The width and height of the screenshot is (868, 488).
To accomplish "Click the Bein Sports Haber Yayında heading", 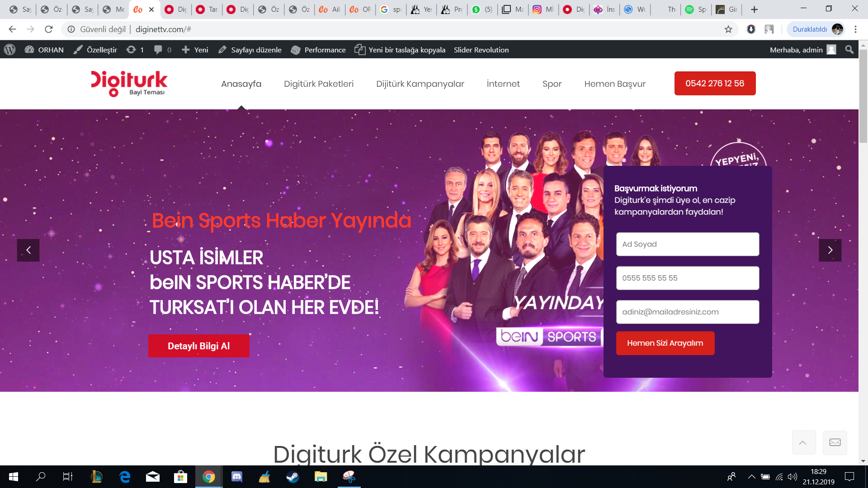I will (281, 221).
